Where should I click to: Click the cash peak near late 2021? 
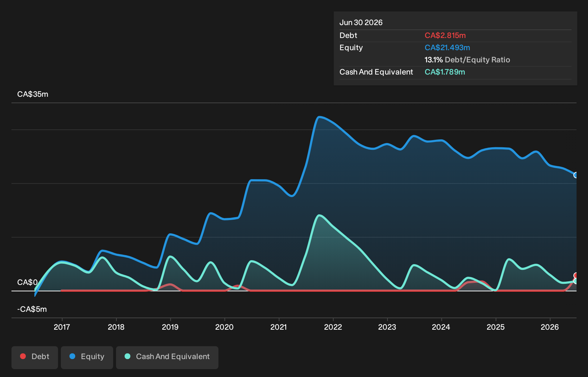(319, 215)
